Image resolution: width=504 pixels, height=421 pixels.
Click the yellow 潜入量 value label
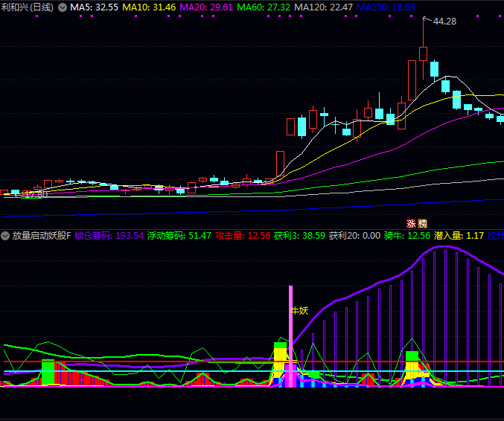[x=459, y=236]
